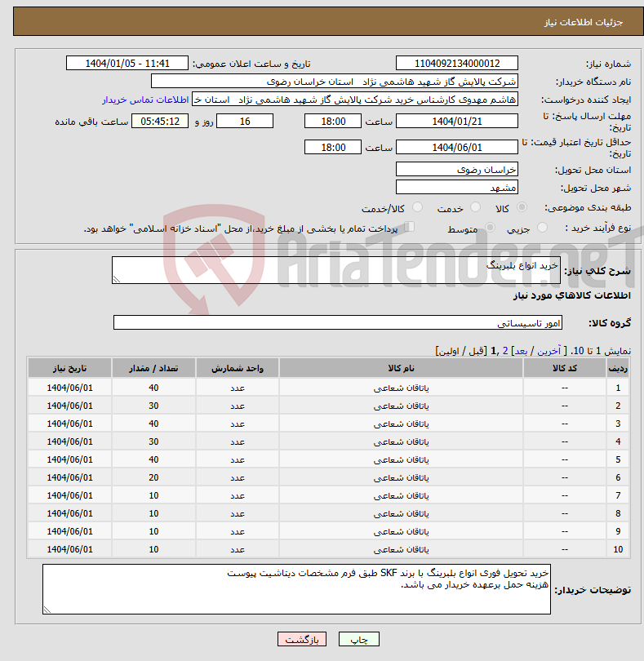Image resolution: width=644 pixels, height=661 pixels.
Task: Click the نام کالا column header
Action: click(x=401, y=368)
